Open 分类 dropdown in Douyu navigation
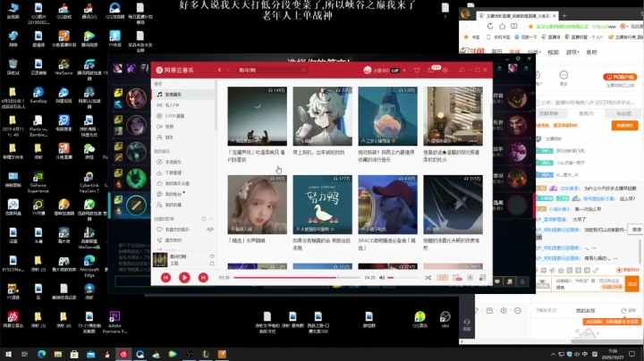 pos(534,52)
